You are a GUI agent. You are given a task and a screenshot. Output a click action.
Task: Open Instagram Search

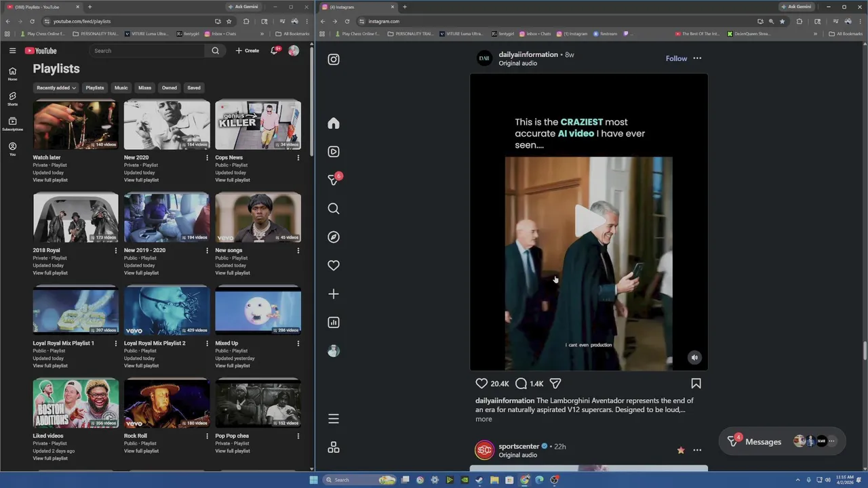[334, 209]
